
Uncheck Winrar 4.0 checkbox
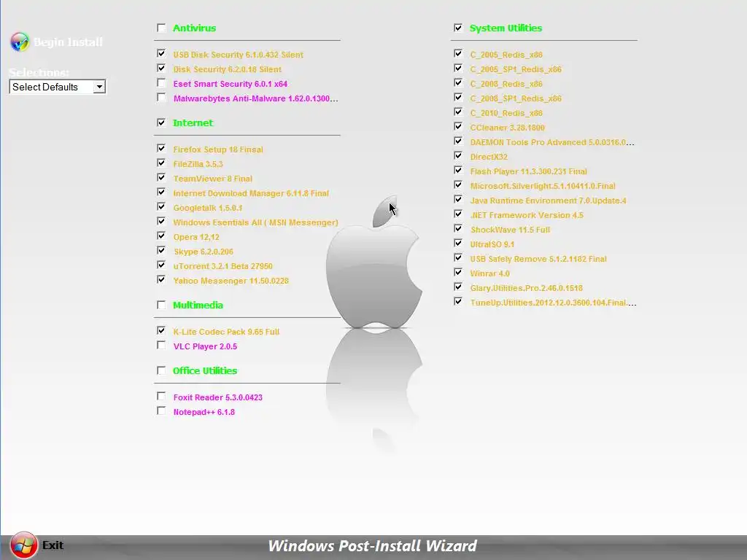click(458, 273)
